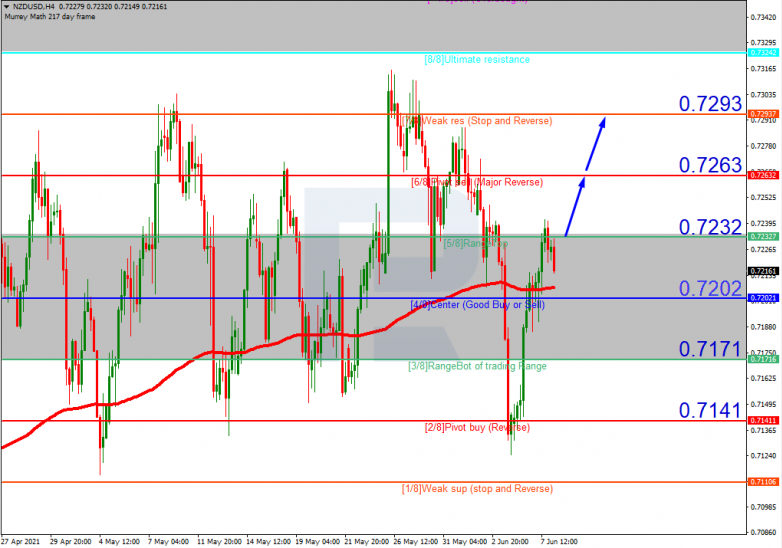Click the 7 Jun 12:00 time axis label
The width and height of the screenshot is (782, 548).
(559, 542)
